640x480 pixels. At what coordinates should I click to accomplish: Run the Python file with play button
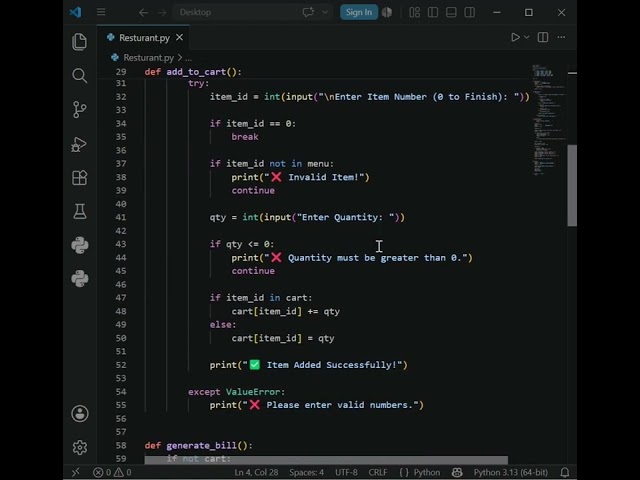[x=515, y=38]
